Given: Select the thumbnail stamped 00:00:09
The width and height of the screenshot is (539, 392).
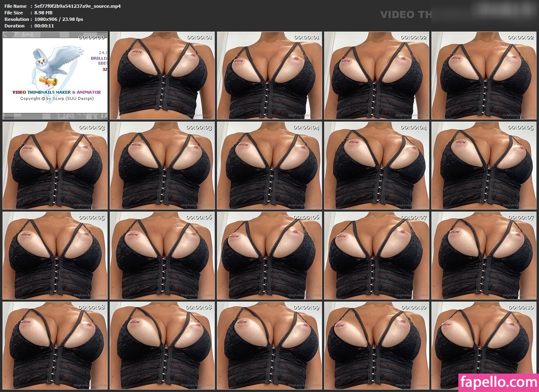Looking at the screenshot, I should point(269,346).
